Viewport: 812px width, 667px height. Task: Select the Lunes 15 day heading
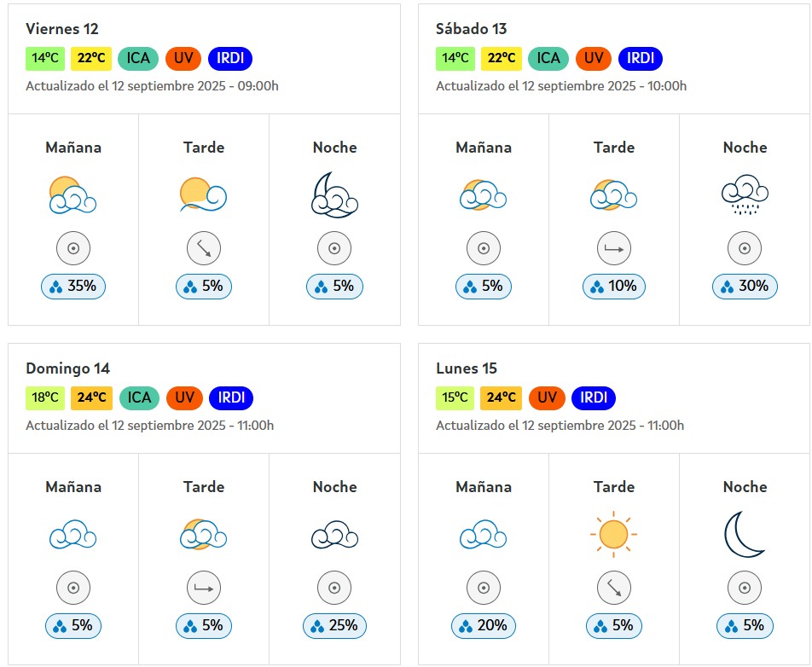click(466, 368)
